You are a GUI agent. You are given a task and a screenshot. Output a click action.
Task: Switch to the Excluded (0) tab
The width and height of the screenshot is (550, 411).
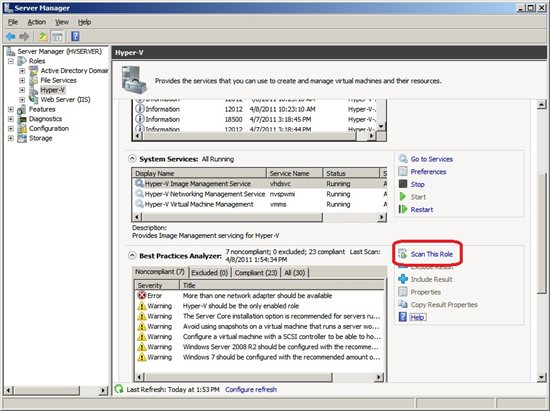tap(210, 272)
